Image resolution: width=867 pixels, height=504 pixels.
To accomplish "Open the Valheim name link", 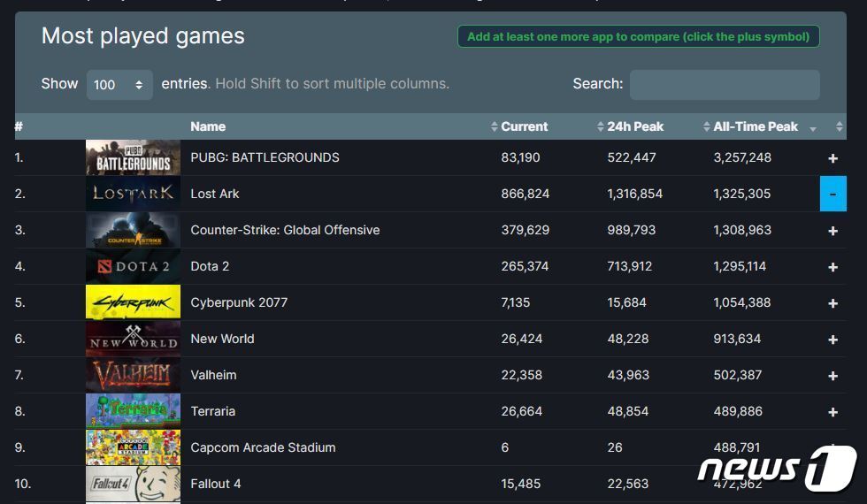I will (x=213, y=375).
